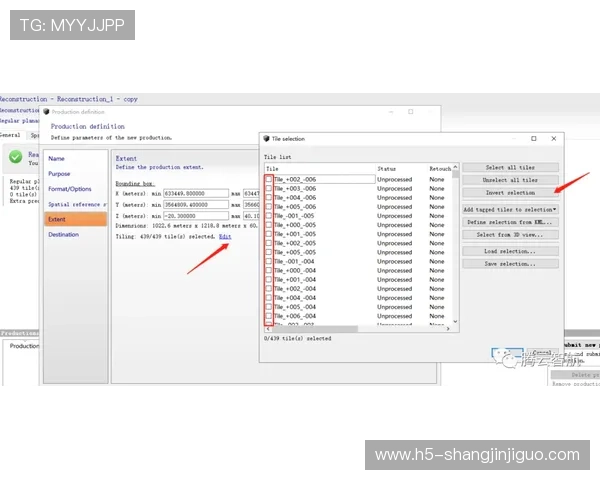
Task: Select the Tile_+001_-004 row name
Action: tap(295, 280)
